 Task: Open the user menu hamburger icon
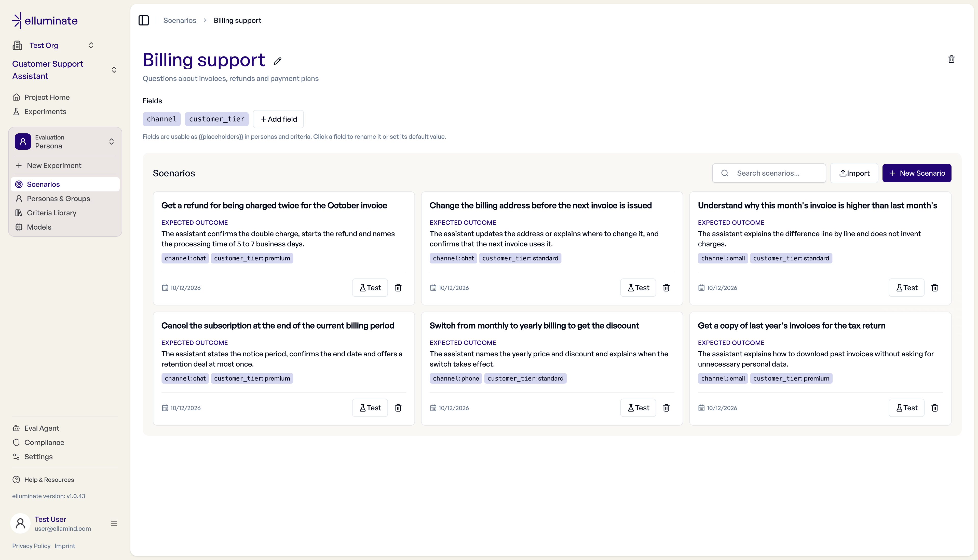click(x=114, y=523)
